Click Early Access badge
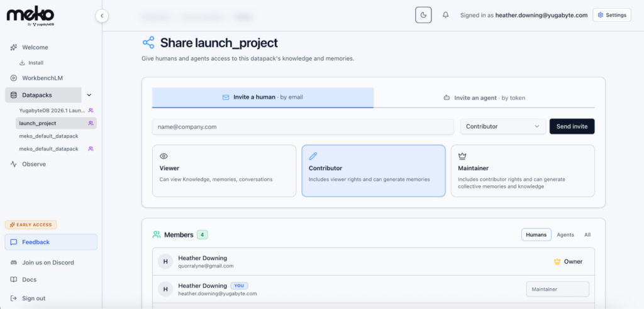This screenshot has height=309, width=644. click(31, 225)
